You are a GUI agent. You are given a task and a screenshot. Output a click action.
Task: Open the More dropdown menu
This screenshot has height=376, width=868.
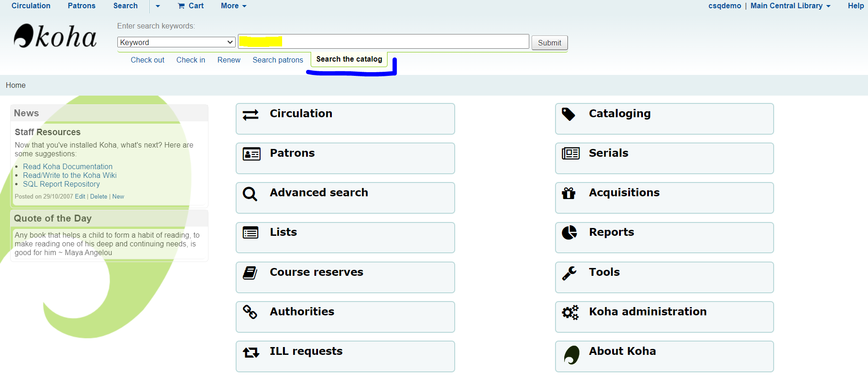234,6
